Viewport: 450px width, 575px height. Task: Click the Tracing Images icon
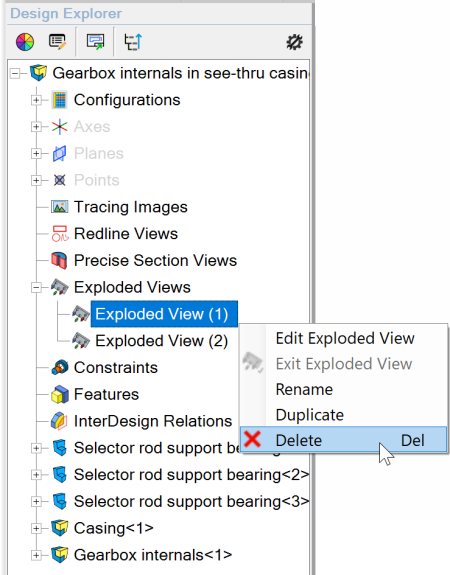[59, 207]
